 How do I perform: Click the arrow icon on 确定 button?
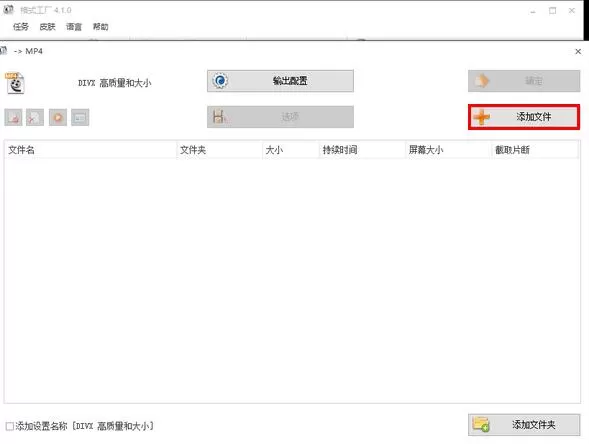482,80
